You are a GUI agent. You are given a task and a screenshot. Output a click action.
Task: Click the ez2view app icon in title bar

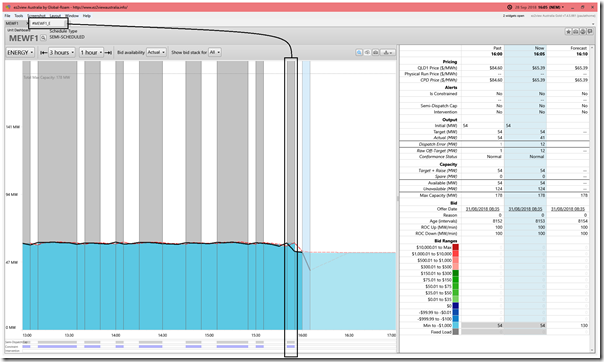pos(8,7)
